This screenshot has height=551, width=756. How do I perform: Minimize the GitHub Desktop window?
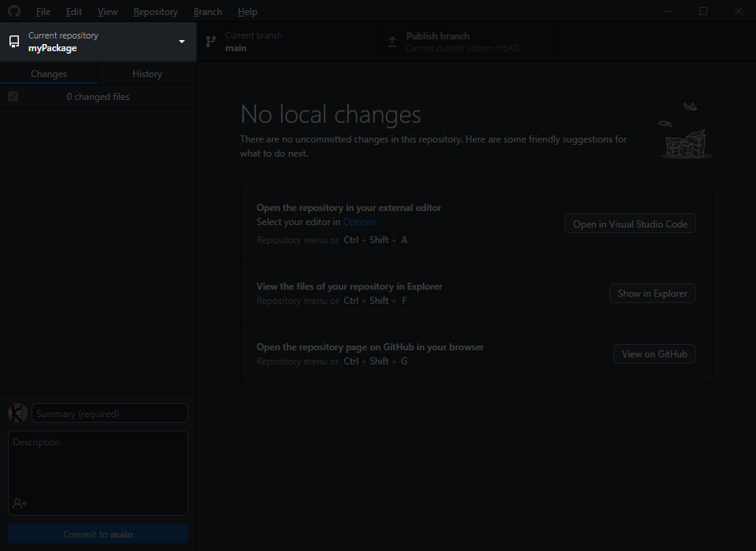coord(668,11)
